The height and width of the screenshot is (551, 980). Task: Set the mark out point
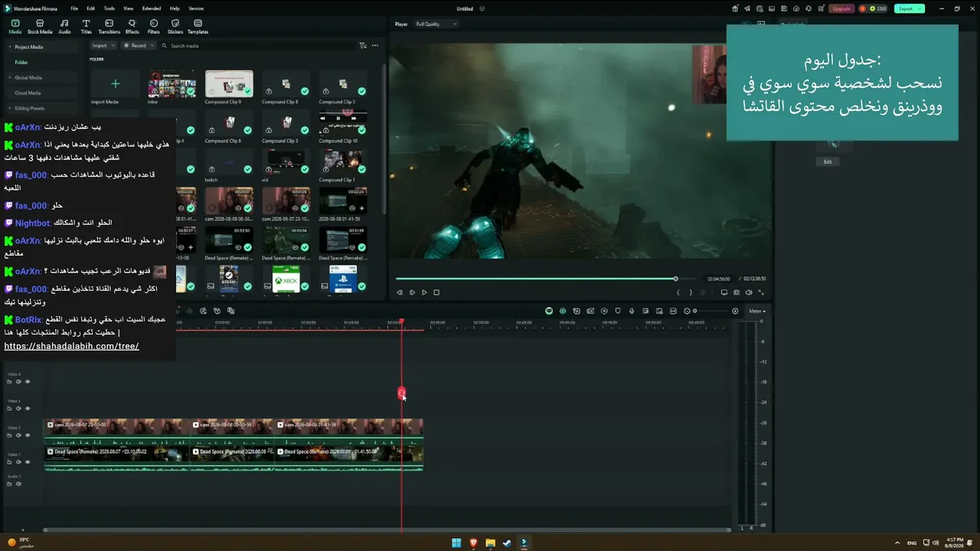(x=691, y=292)
